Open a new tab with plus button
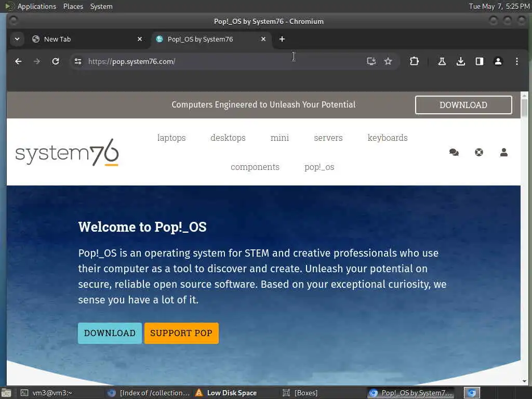Viewport: 532px width, 399px height. point(282,39)
